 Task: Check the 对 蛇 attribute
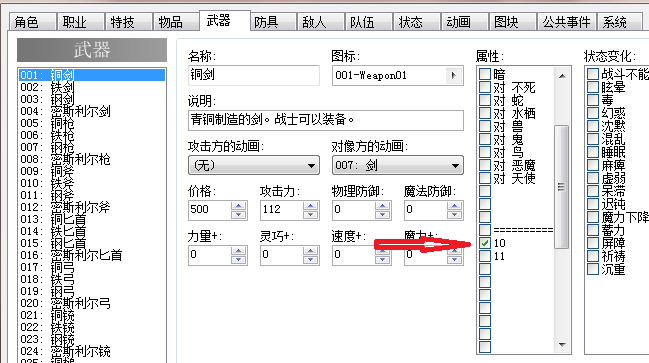pyautogui.click(x=485, y=100)
